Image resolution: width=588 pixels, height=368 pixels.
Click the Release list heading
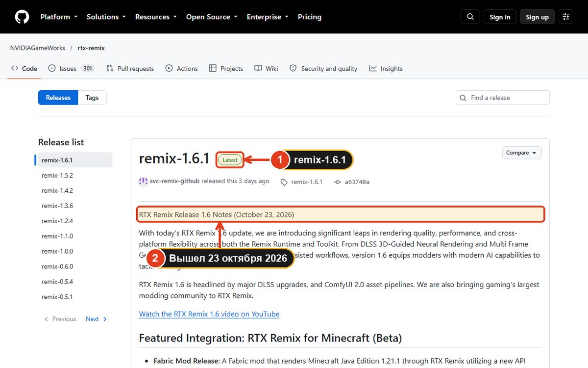coord(61,142)
